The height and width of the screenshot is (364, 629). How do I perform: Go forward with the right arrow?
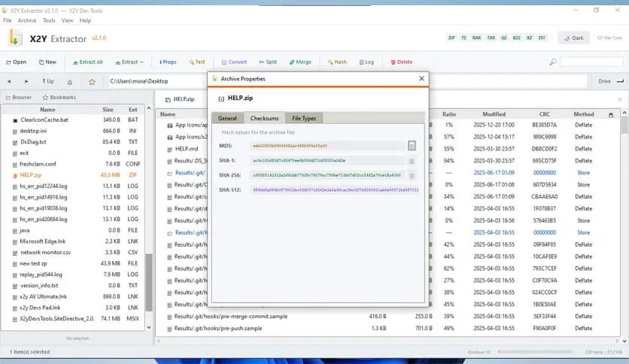pos(26,81)
